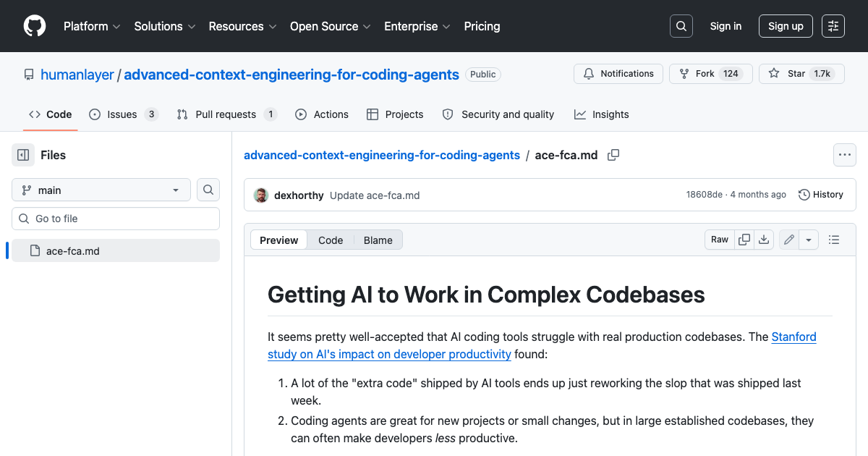The width and height of the screenshot is (868, 456).
Task: Fork the repository
Action: 710,74
